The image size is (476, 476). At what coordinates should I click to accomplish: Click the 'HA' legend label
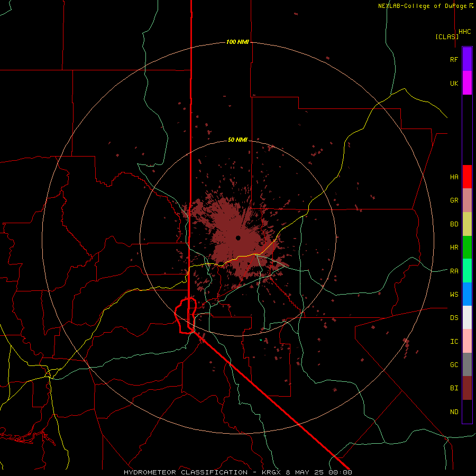tap(454, 177)
